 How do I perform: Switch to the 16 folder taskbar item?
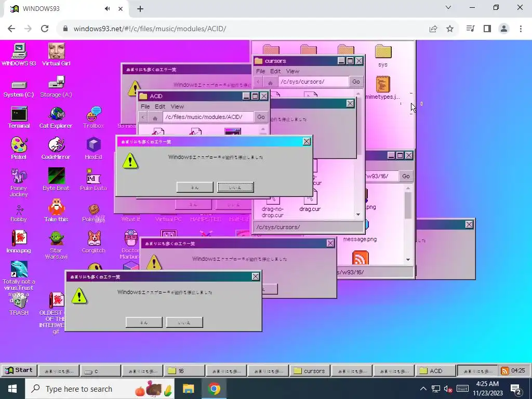pos(184,371)
